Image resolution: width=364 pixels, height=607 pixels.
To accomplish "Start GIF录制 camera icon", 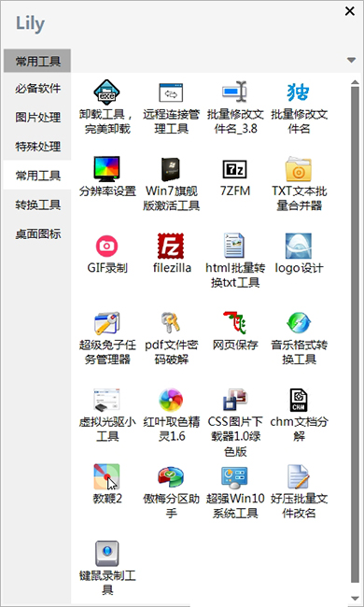I will click(x=106, y=247).
